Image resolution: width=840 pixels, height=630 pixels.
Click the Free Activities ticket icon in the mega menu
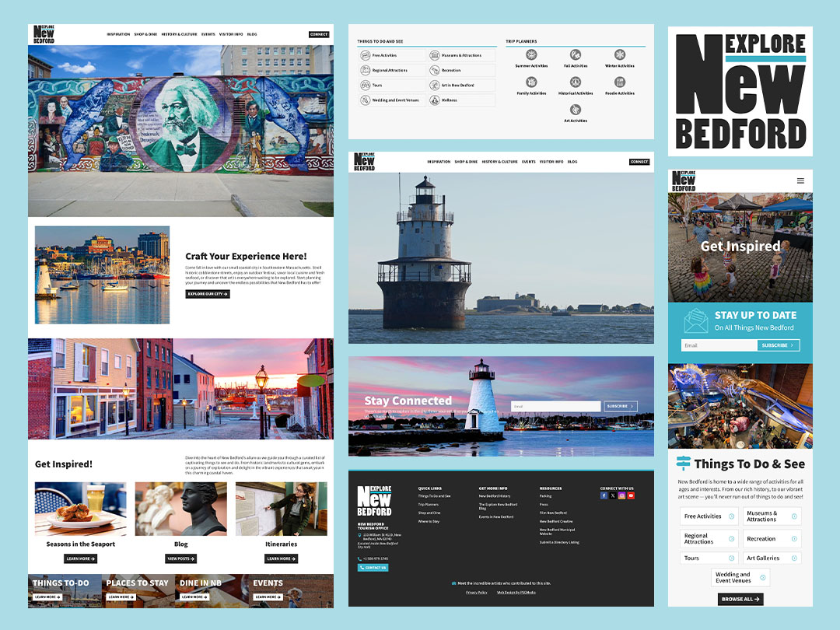click(x=366, y=55)
